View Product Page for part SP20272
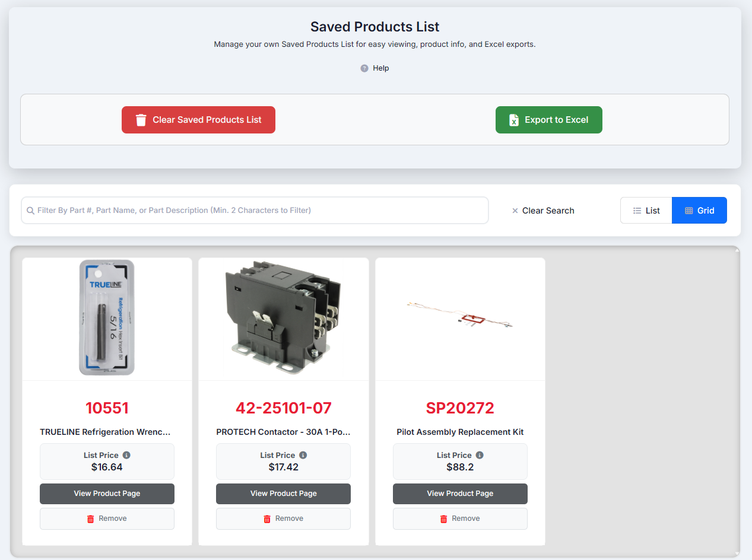 point(460,494)
